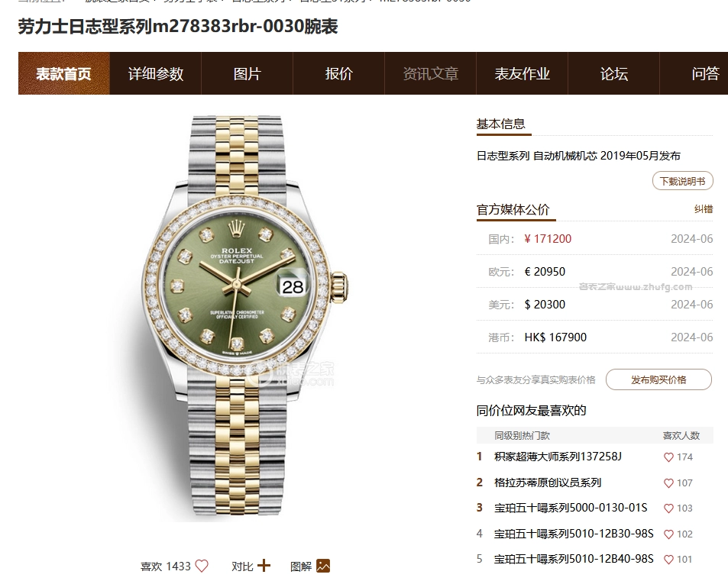Click heart icon with 101 likes

[x=668, y=559]
